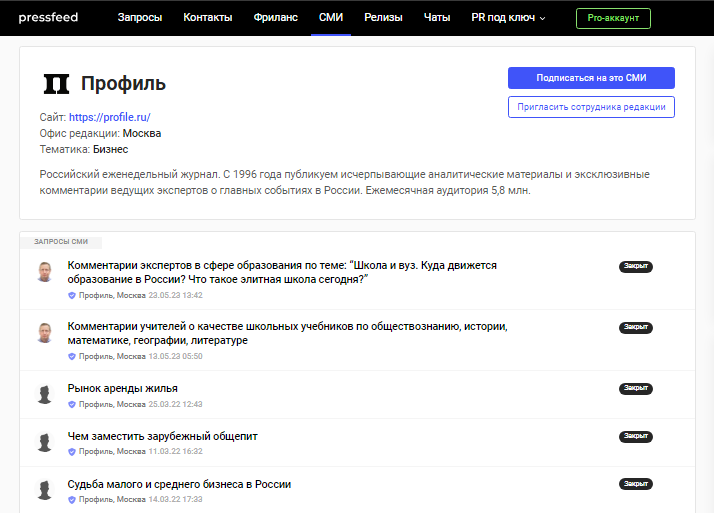Open the Контакты menu item
Viewport: 714px width, 513px height.
208,17
